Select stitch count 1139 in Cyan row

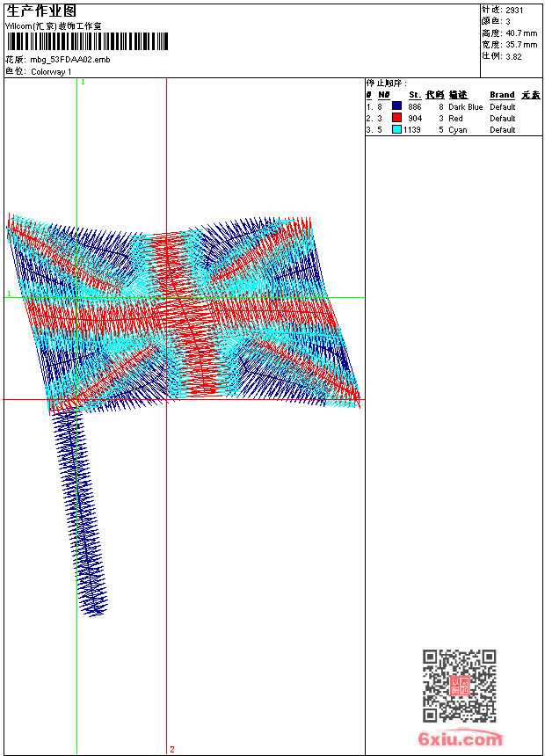tap(412, 130)
